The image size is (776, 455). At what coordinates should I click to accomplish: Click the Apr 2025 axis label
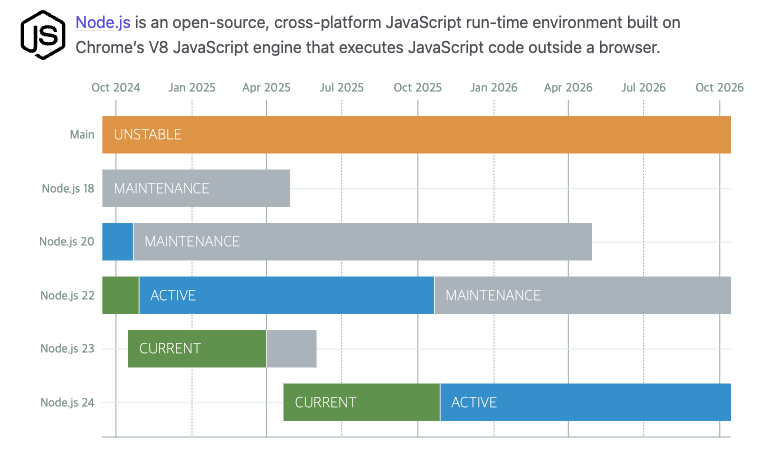(x=266, y=88)
